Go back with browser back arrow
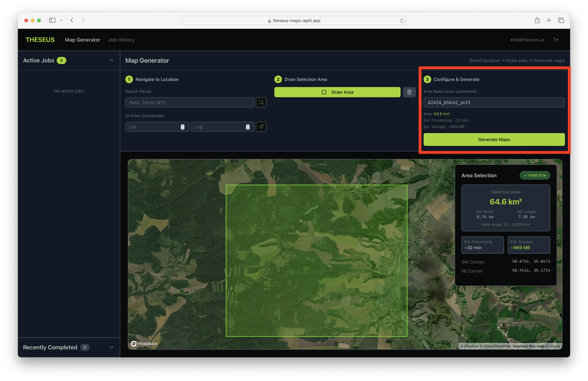The image size is (588, 381). tap(72, 20)
